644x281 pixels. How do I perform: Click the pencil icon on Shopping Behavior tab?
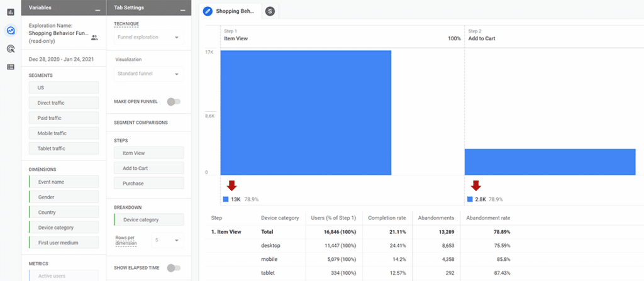pos(208,11)
